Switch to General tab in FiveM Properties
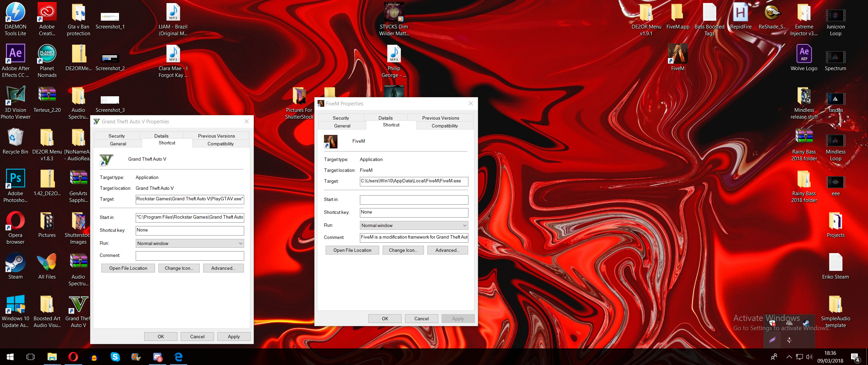868x365 pixels. (342, 126)
